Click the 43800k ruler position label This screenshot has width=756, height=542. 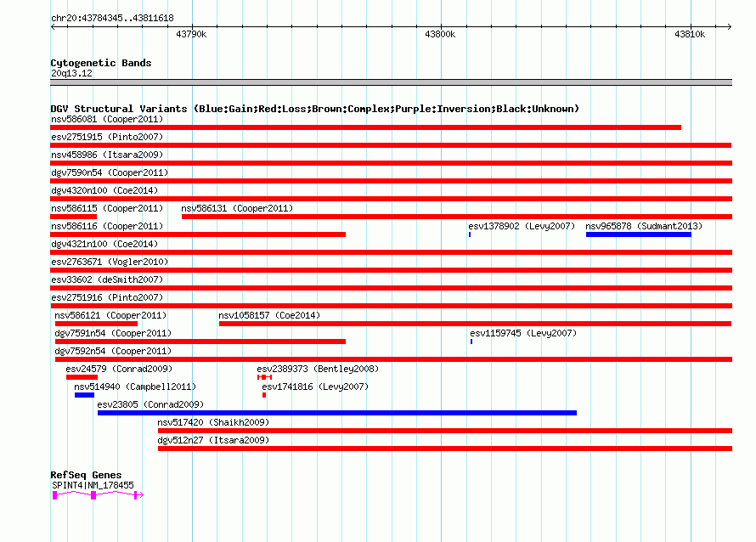pyautogui.click(x=440, y=34)
